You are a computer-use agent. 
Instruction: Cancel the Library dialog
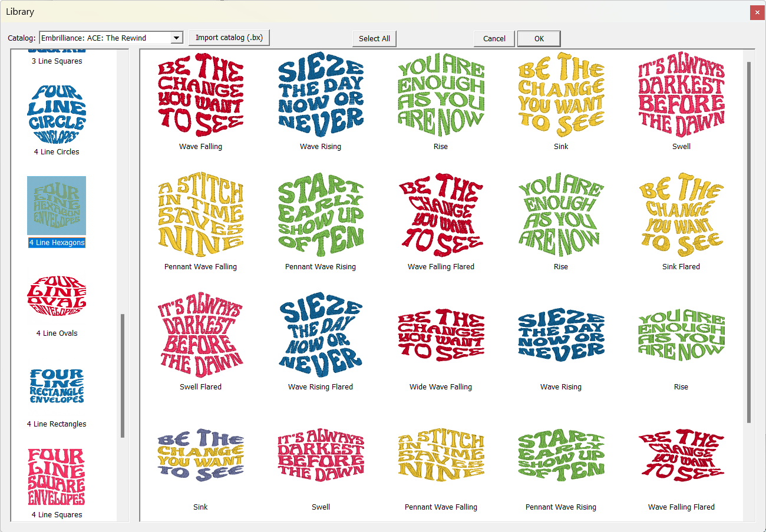coord(494,38)
